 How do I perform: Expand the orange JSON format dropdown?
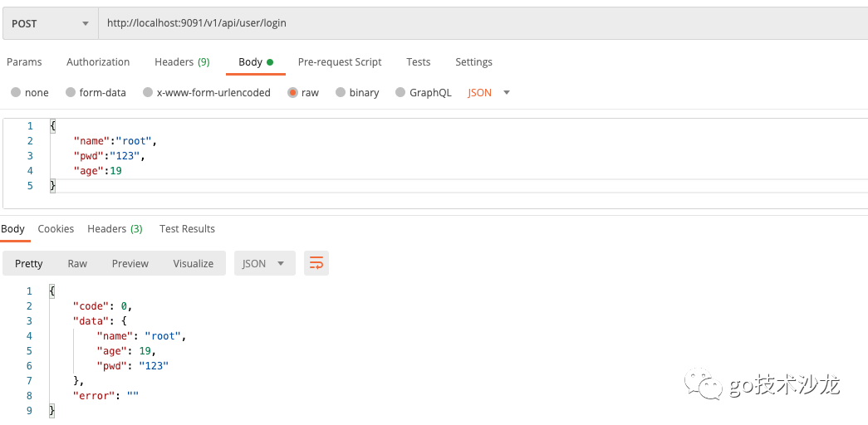point(488,92)
